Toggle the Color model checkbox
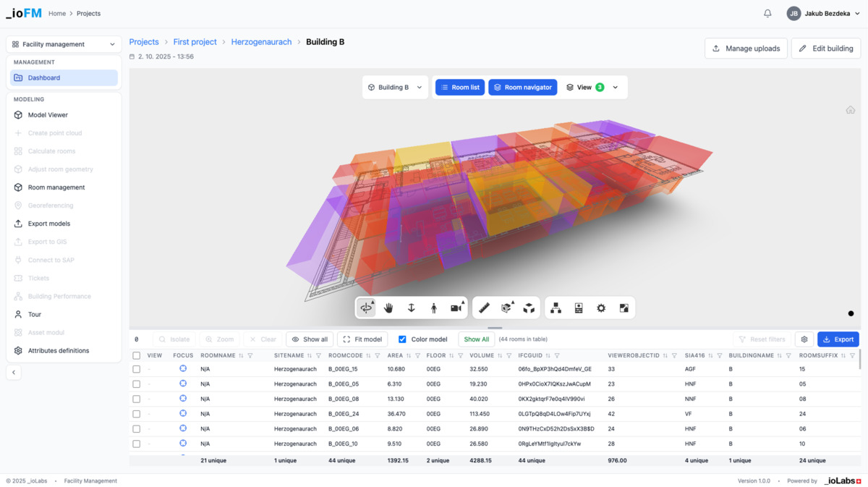Image resolution: width=868 pixels, height=487 pixels. pos(403,339)
